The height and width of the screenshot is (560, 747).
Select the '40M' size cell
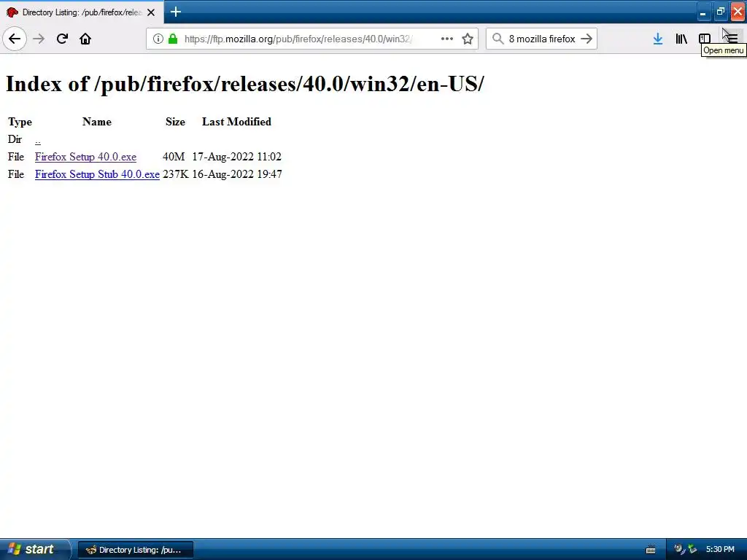coord(174,157)
